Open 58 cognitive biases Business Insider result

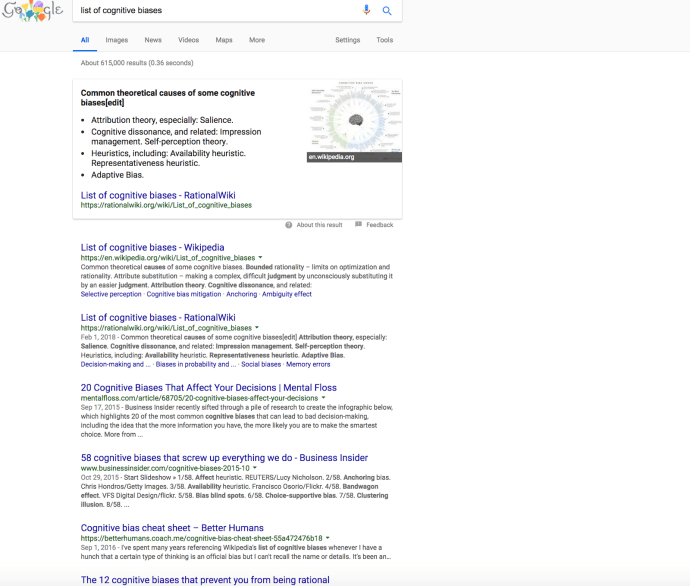pos(224,458)
